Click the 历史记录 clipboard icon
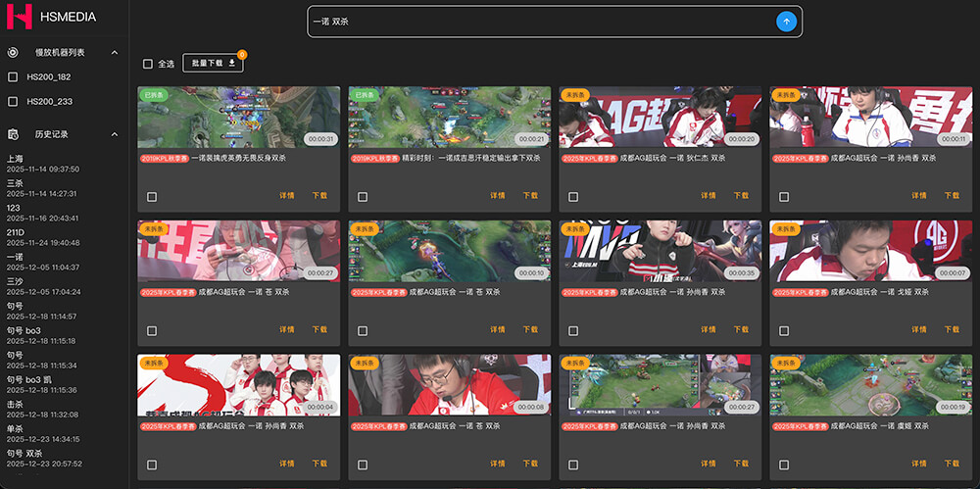Image resolution: width=980 pixels, height=489 pixels. (x=13, y=134)
